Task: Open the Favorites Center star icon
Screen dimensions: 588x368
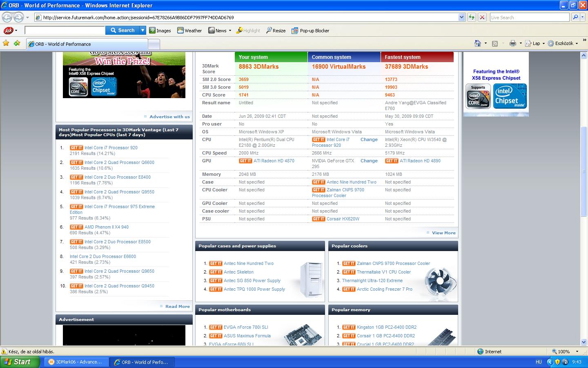Action: point(6,43)
